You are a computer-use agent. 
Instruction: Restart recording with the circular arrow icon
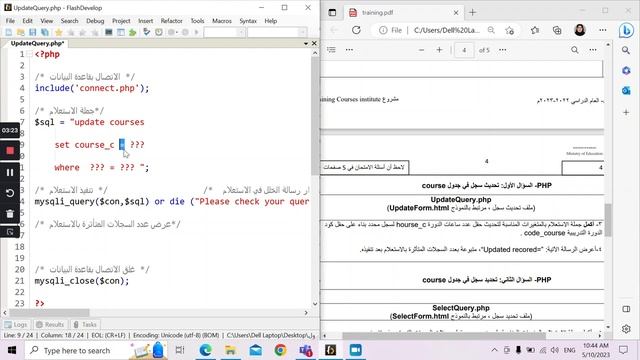click(10, 193)
